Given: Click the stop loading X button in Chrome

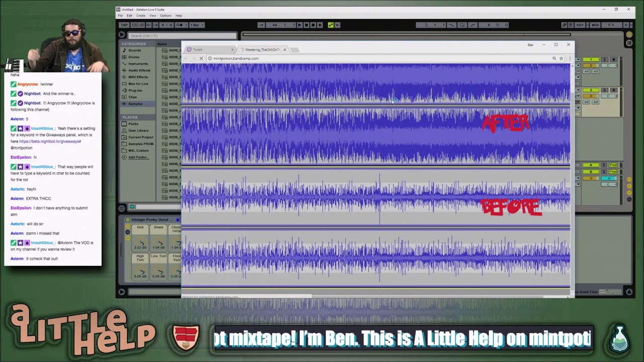Looking at the screenshot, I should tap(201, 58).
